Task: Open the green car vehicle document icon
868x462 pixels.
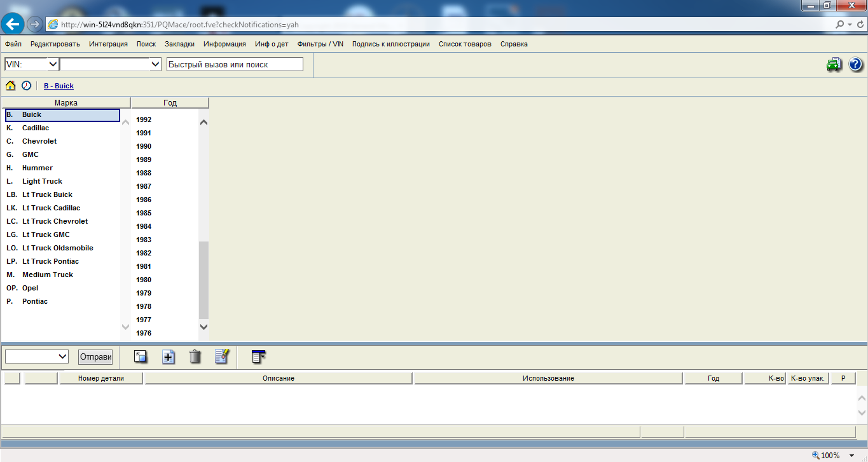Action: [834, 64]
